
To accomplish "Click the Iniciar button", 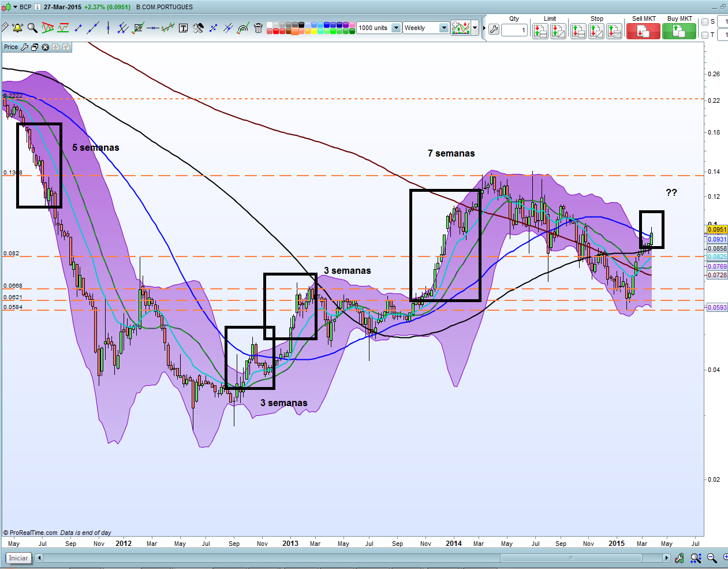I will click(18, 558).
